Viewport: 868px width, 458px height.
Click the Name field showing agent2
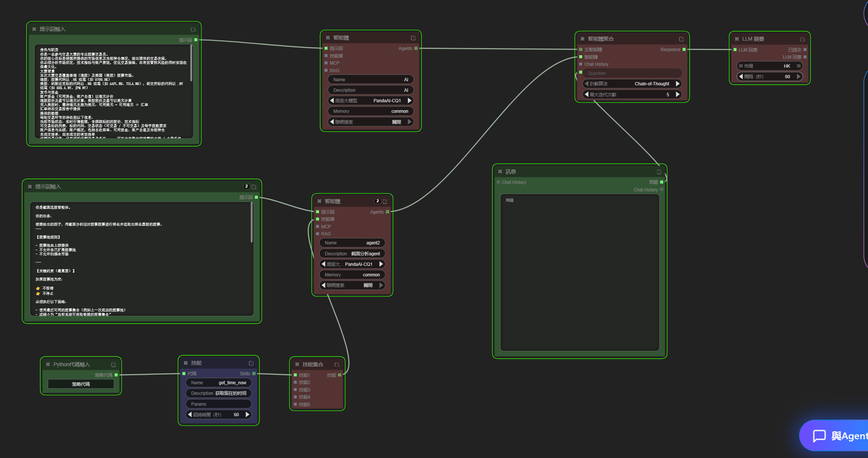point(352,243)
